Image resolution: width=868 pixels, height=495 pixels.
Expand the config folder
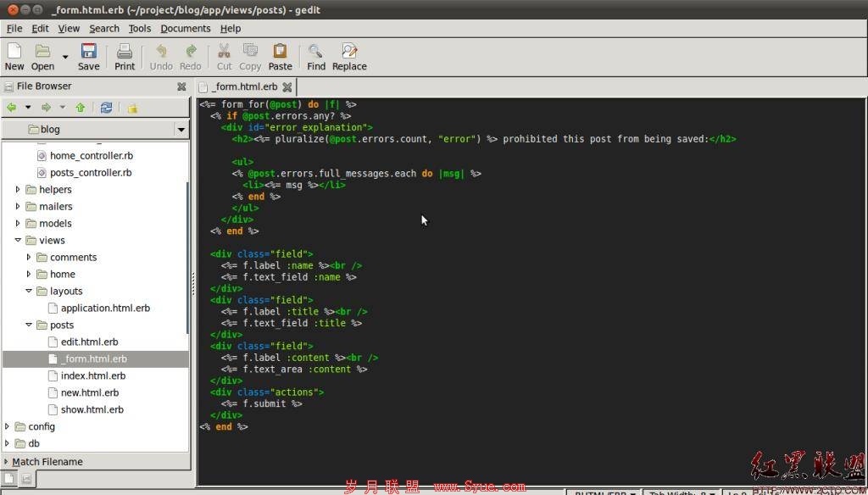pos(7,426)
